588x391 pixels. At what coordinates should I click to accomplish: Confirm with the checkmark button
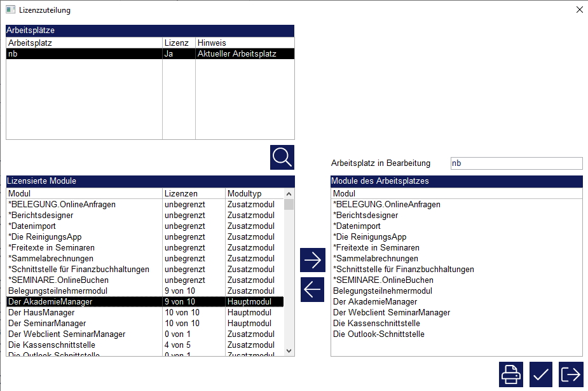click(x=540, y=374)
